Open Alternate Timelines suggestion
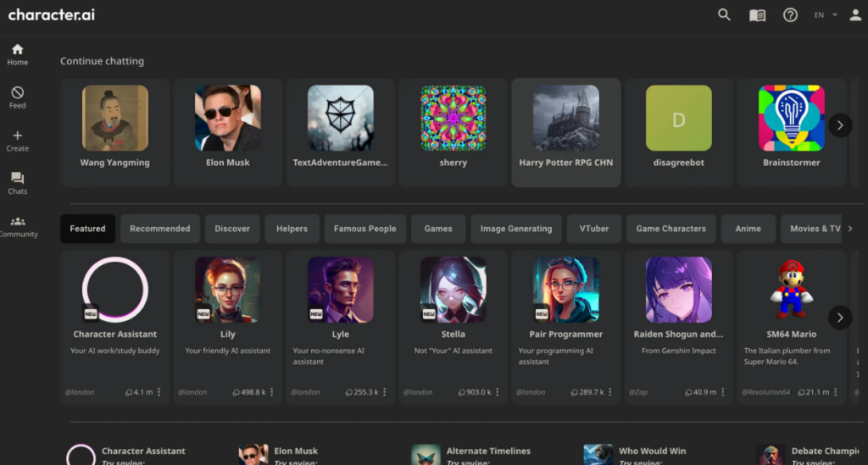This screenshot has width=868, height=465. pyautogui.click(x=471, y=455)
